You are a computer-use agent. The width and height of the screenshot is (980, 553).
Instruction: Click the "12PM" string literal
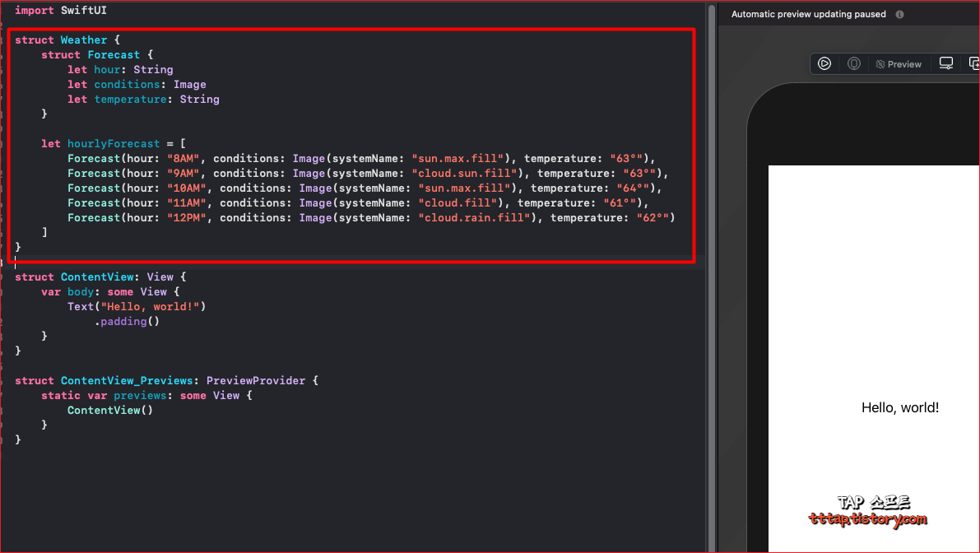point(186,218)
